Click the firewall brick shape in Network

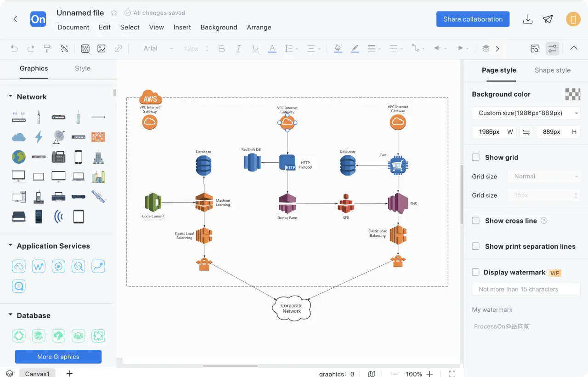tap(98, 137)
